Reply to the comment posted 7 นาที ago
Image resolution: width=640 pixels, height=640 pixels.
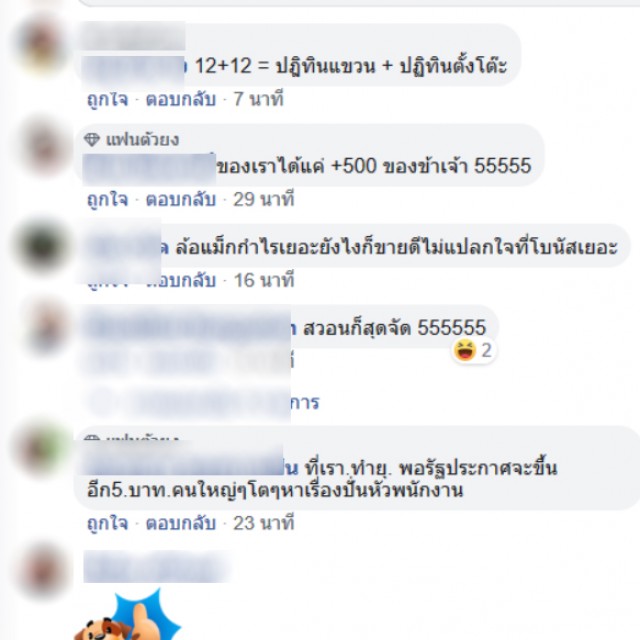coord(181,100)
